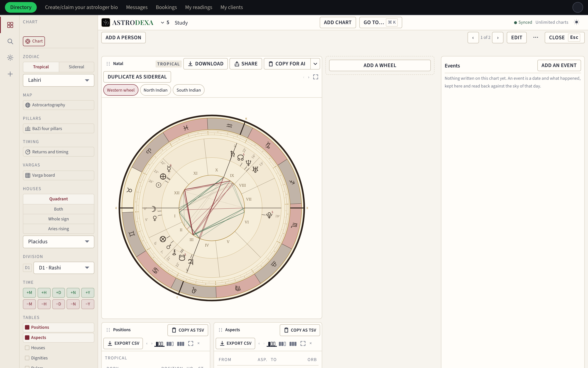
Task: Click ADD CHART button
Action: point(338,22)
